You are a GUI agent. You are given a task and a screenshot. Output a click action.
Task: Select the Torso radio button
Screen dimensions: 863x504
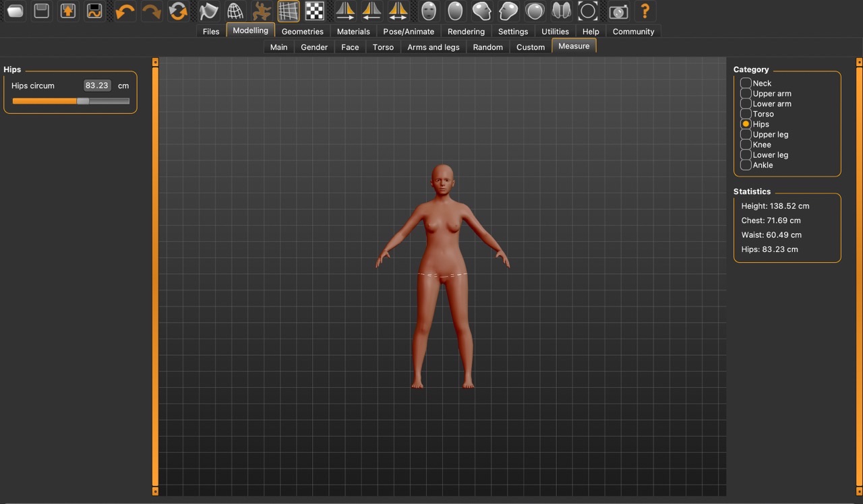click(746, 114)
